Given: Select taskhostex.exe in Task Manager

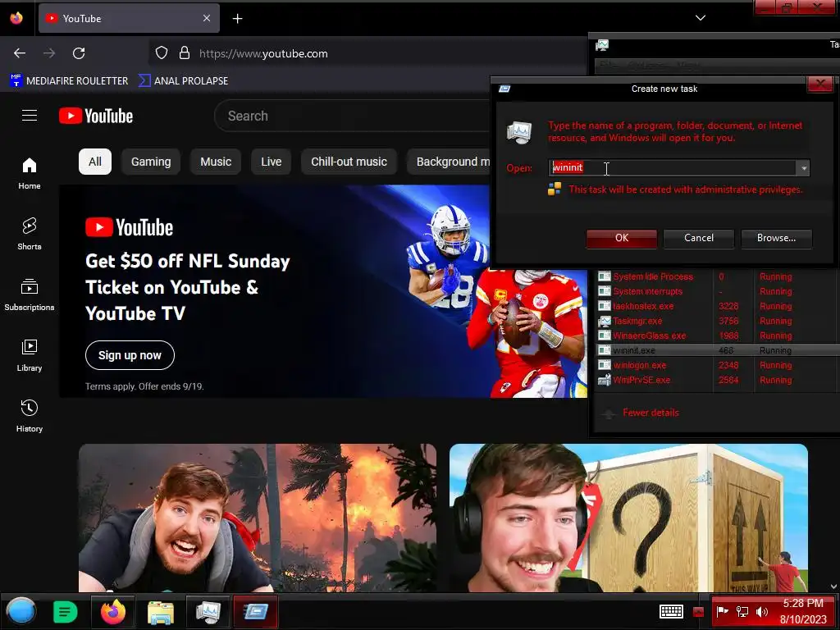Looking at the screenshot, I should point(717,307).
